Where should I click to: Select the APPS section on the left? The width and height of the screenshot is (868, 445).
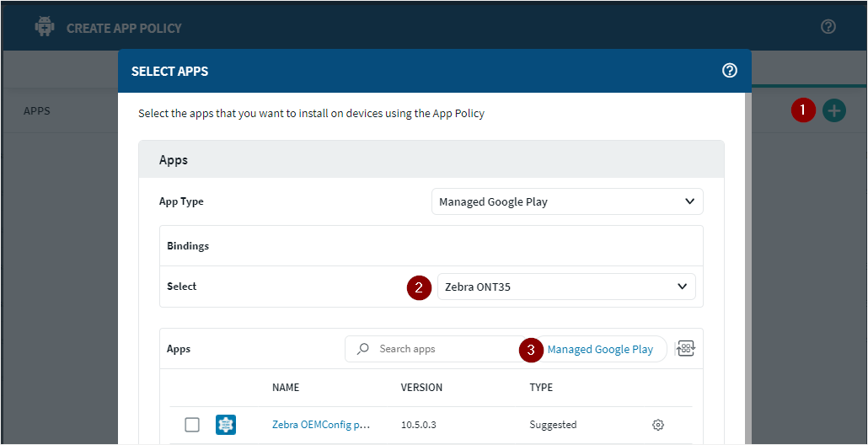37,110
